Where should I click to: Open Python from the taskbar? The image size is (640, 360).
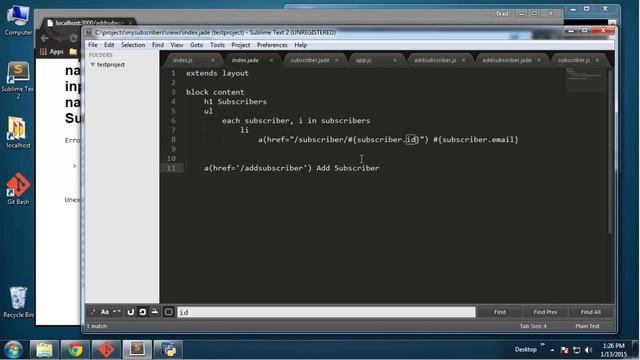point(169,350)
